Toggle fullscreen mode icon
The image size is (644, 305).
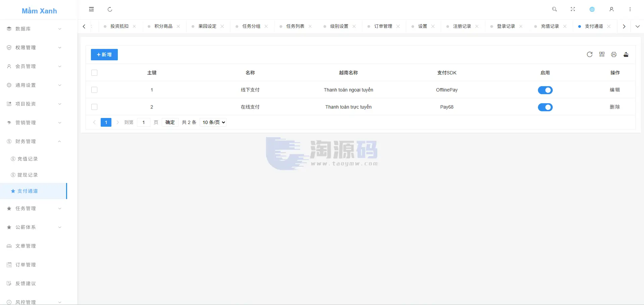(573, 9)
